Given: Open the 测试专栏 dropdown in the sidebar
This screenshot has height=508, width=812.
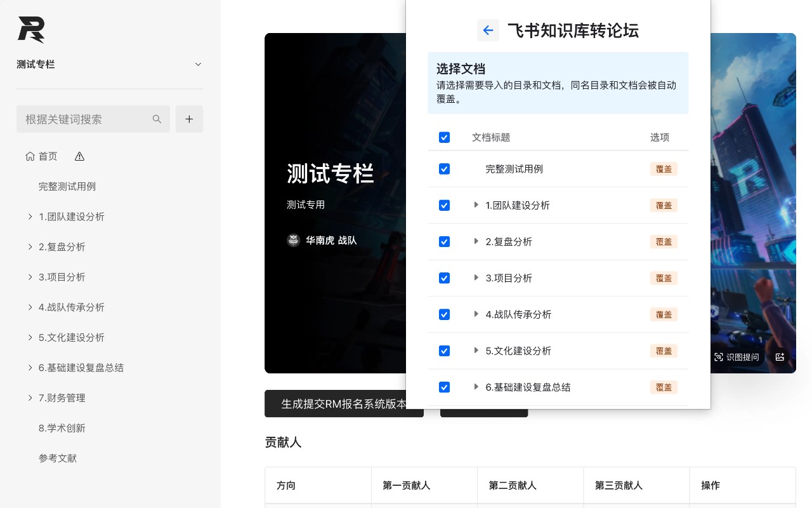Looking at the screenshot, I should pos(198,64).
